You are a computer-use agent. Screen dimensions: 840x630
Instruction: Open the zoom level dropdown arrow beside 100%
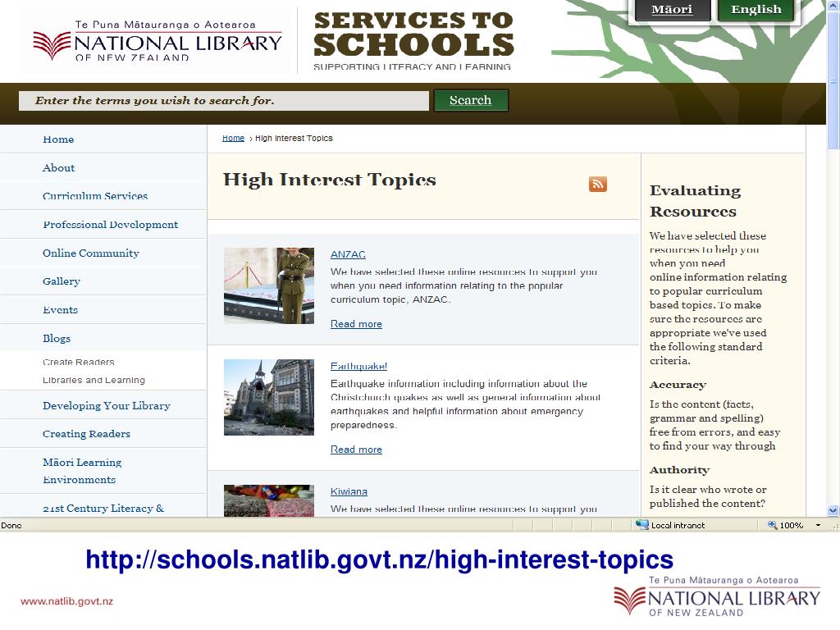click(x=818, y=525)
